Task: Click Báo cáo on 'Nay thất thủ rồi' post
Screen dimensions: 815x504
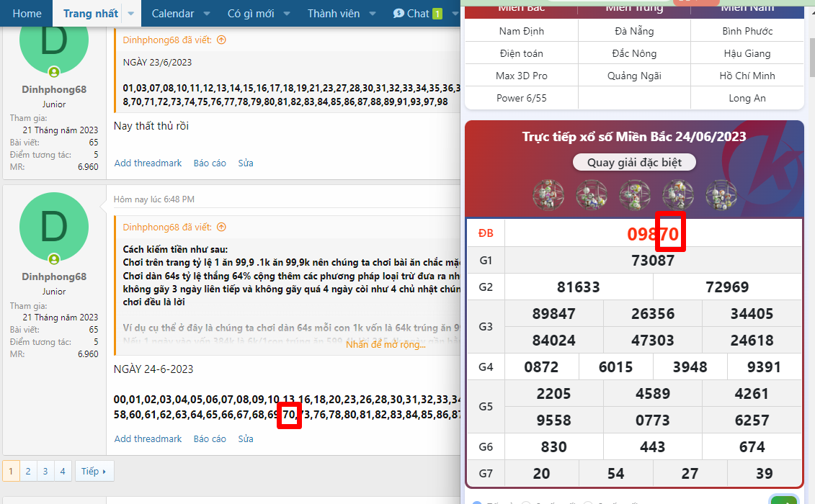Action: tap(210, 163)
